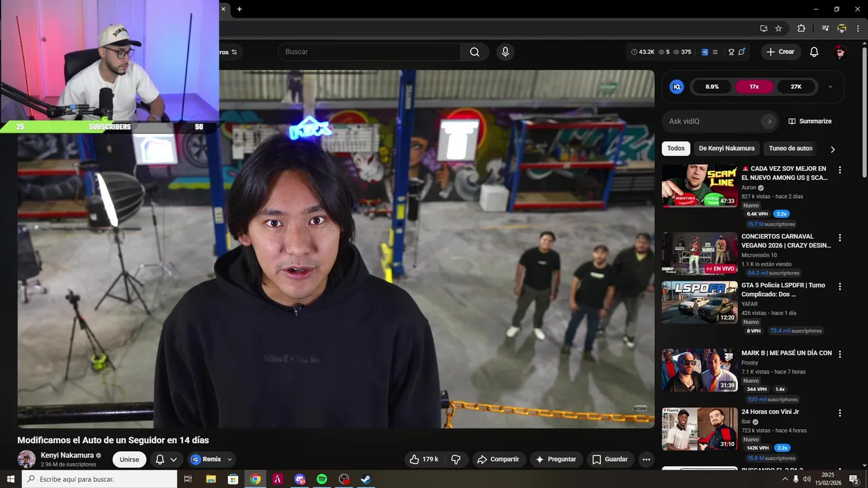Open the Chrome extensions puzzle icon
This screenshot has width=868, height=488.
(x=801, y=28)
